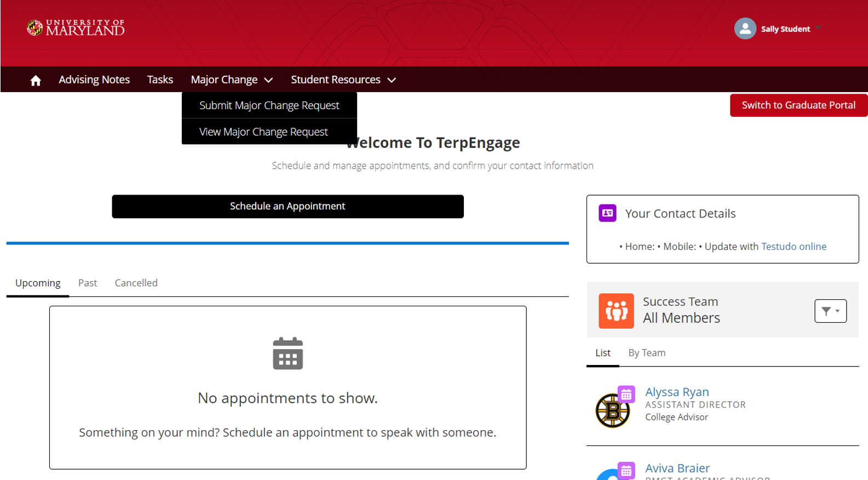868x480 pixels.
Task: Click the University of Maryland logo
Action: tap(76, 28)
